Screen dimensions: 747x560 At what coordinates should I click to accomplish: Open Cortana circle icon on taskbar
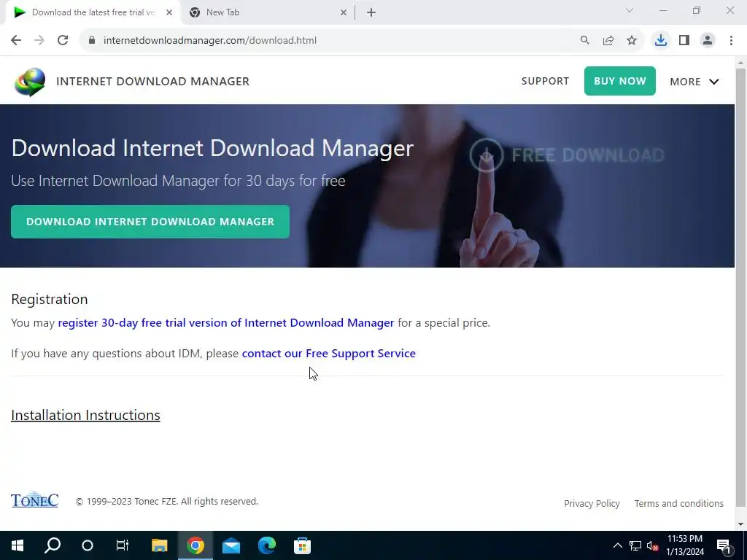(88, 545)
